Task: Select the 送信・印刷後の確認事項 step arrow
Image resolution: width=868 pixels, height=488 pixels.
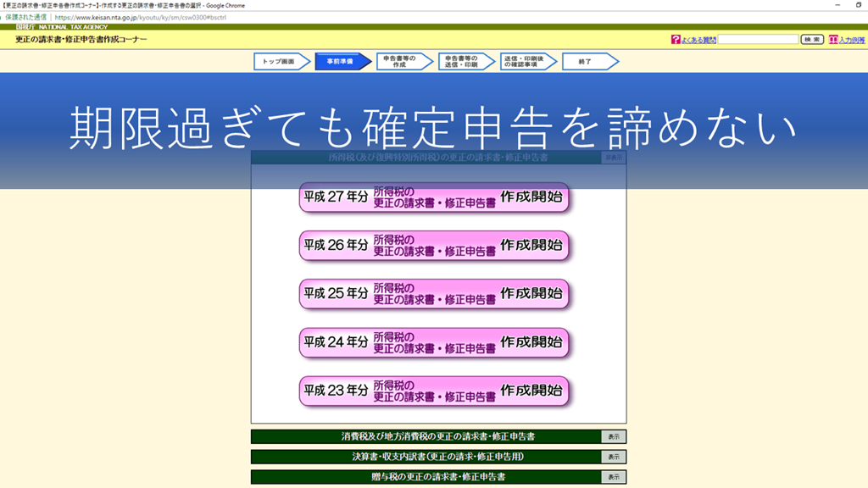Action: point(526,62)
